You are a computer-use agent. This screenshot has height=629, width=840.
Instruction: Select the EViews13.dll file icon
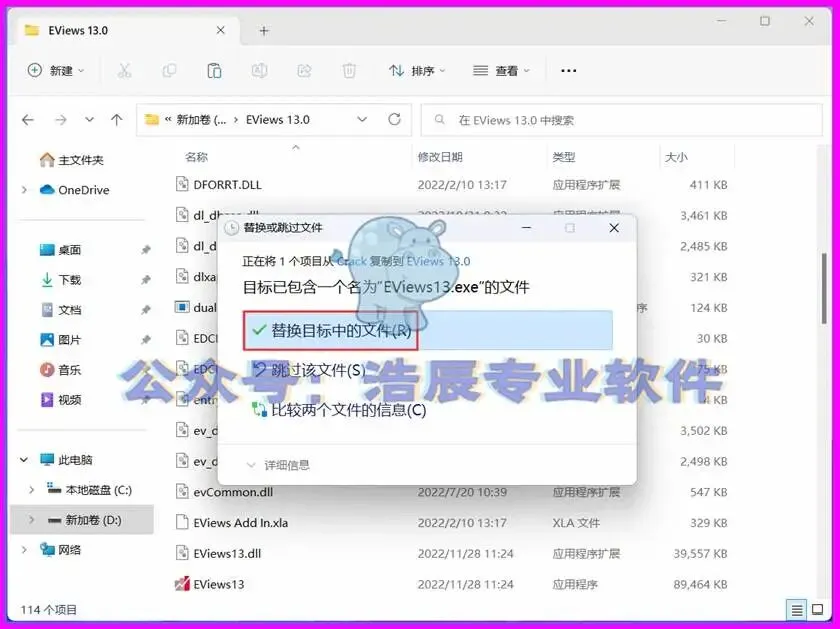tap(182, 553)
